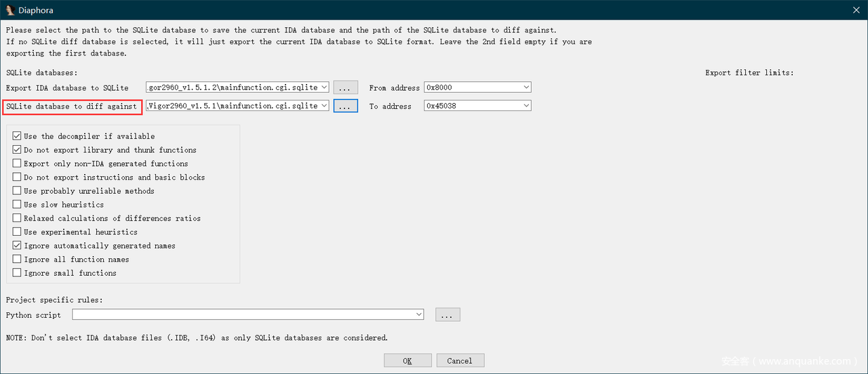The image size is (868, 374).
Task: Click the 'Python script' label
Action: 33,315
